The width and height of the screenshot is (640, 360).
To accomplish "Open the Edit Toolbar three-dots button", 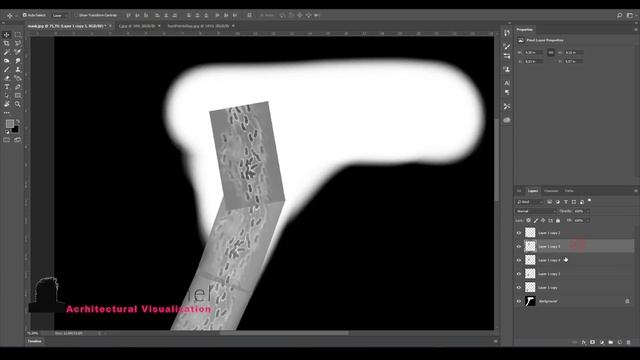I will [x=7, y=112].
